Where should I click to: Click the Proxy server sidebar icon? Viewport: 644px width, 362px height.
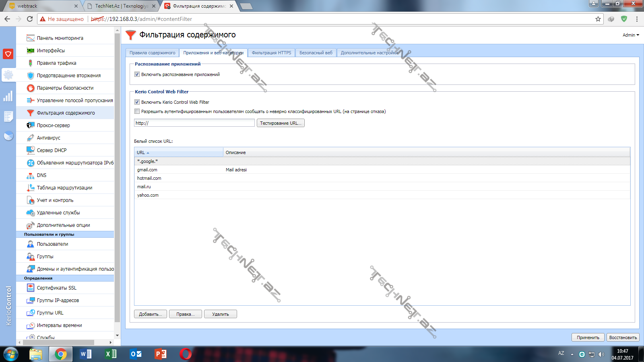31,125
